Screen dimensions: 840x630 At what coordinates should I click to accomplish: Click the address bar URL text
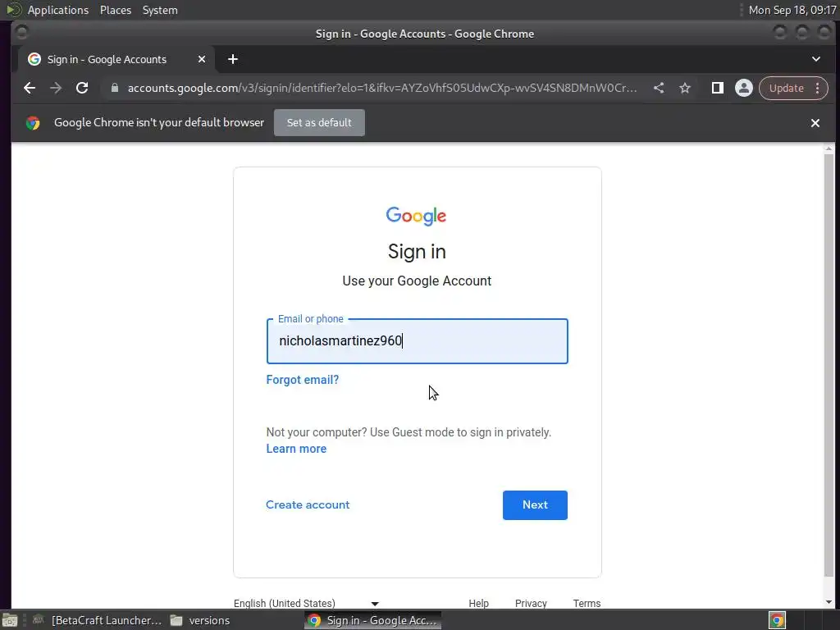point(382,88)
